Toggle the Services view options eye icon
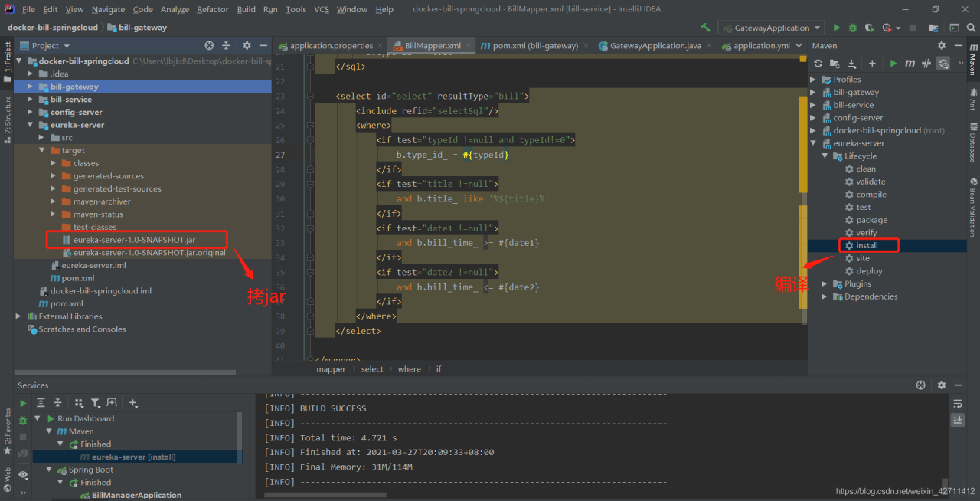This screenshot has width=980, height=501. tap(23, 475)
